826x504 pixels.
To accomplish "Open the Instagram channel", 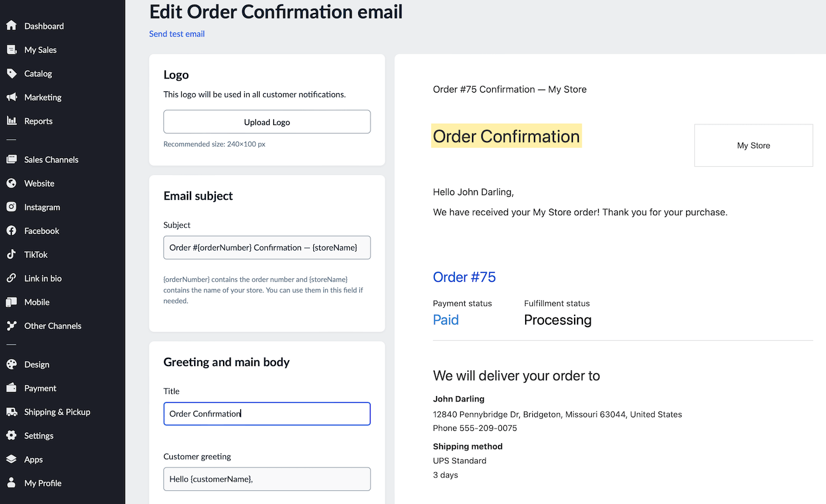I will (x=12, y=207).
